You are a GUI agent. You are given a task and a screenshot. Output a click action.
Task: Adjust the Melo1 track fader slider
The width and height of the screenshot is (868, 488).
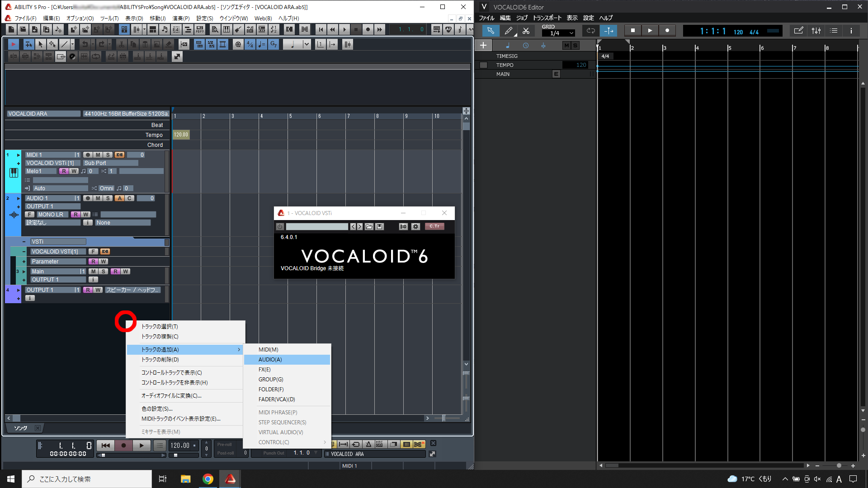tap(141, 171)
